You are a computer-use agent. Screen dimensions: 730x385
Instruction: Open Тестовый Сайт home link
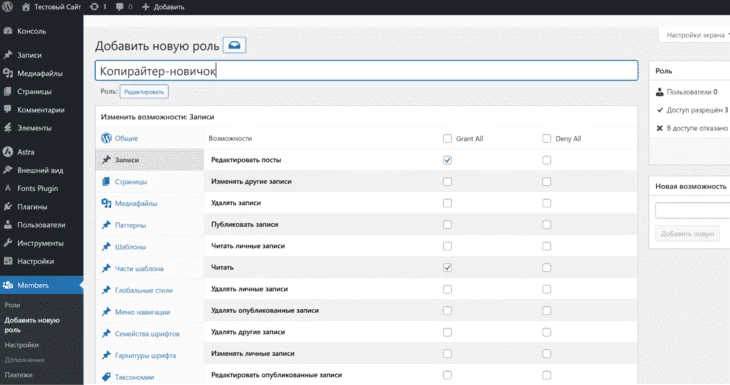coord(52,7)
